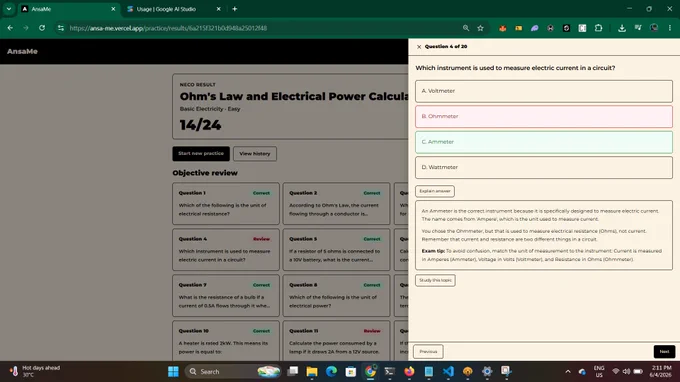Click Start new practice button
This screenshot has width=680, height=382.
(201, 153)
